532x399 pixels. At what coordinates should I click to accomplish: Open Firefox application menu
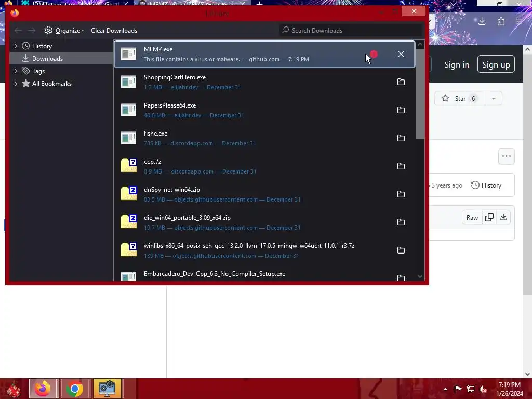pos(520,22)
